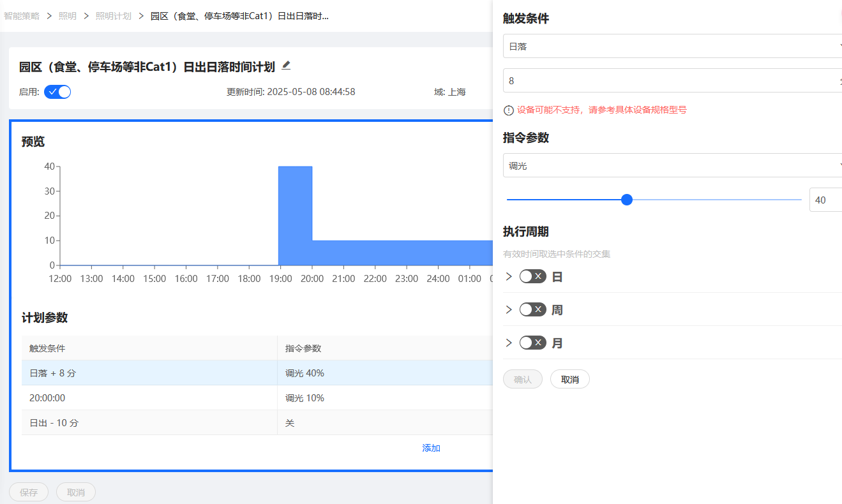The width and height of the screenshot is (842, 504).
Task: Click the minutes offset field showing 8
Action: click(672, 81)
